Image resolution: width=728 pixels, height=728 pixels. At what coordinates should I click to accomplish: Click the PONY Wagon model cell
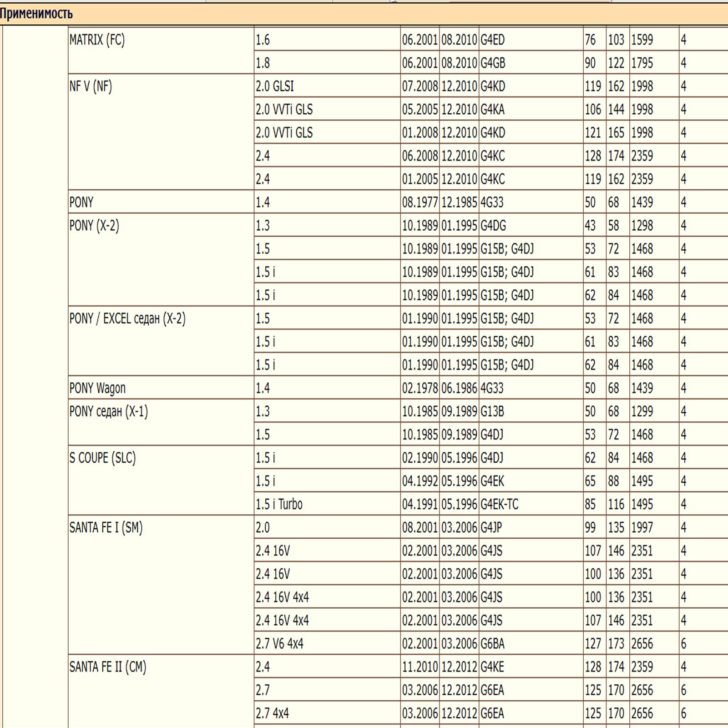point(97,388)
